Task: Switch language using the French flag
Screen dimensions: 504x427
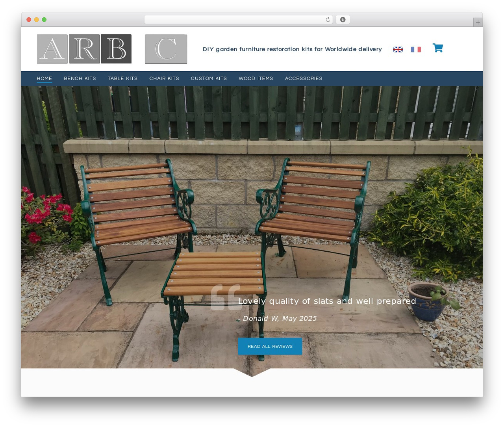Action: 416,49
